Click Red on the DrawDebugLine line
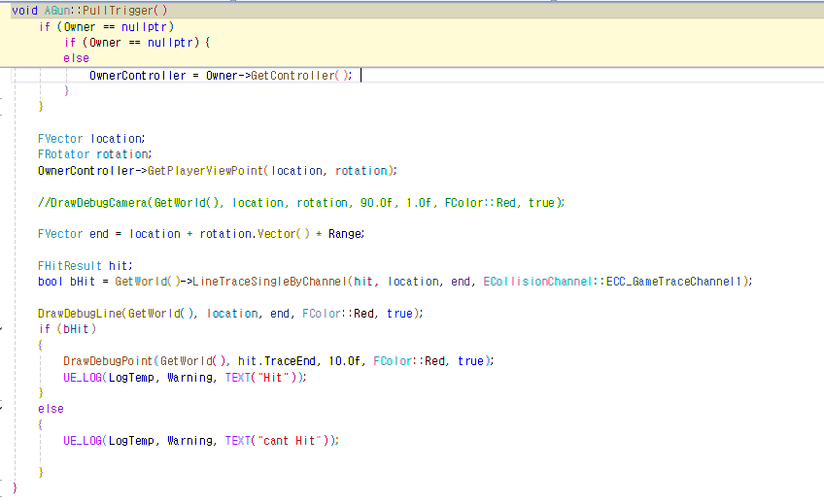Screen dimensions: 824x504 (363, 314)
